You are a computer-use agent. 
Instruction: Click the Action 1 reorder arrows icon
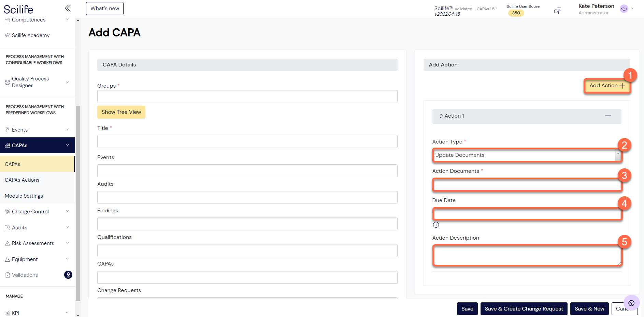tap(441, 116)
